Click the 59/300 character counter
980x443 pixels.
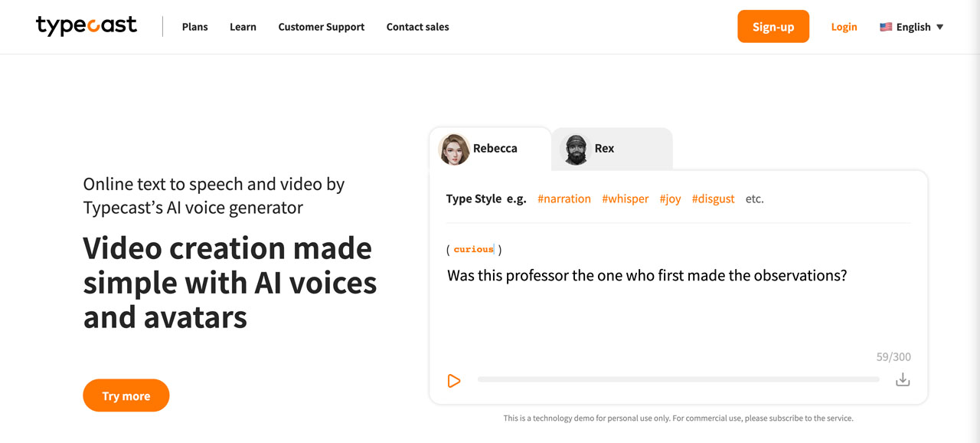tap(893, 356)
